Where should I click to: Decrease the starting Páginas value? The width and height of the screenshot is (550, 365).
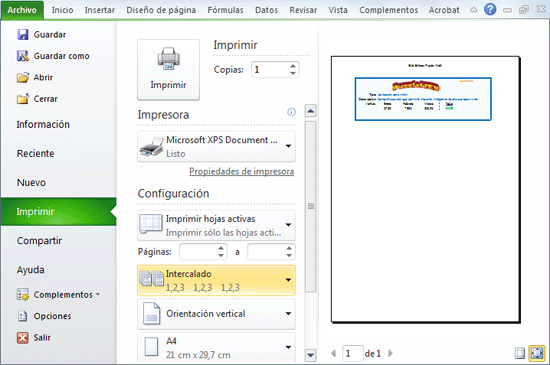click(x=221, y=255)
